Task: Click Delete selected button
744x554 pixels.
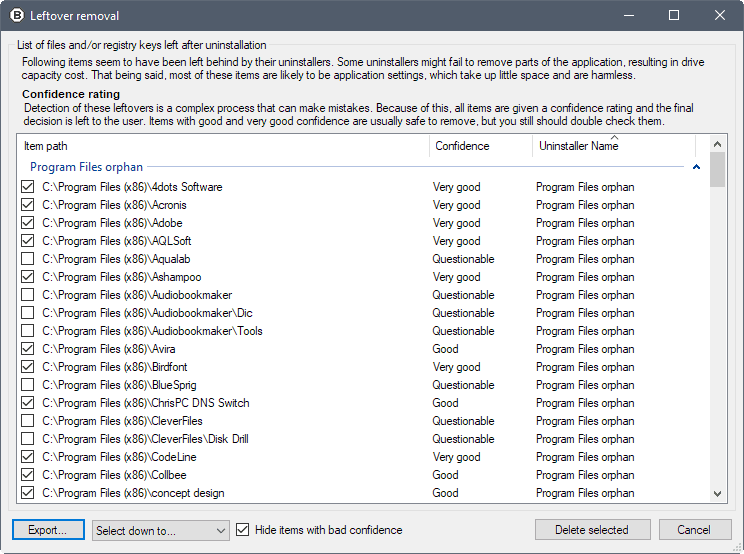Action: tap(592, 530)
